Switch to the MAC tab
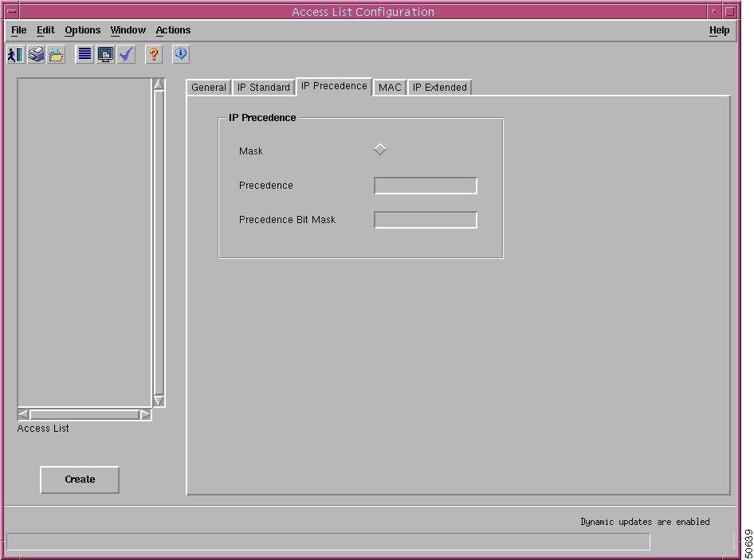Image resolution: width=754 pixels, height=560 pixels. (x=390, y=88)
